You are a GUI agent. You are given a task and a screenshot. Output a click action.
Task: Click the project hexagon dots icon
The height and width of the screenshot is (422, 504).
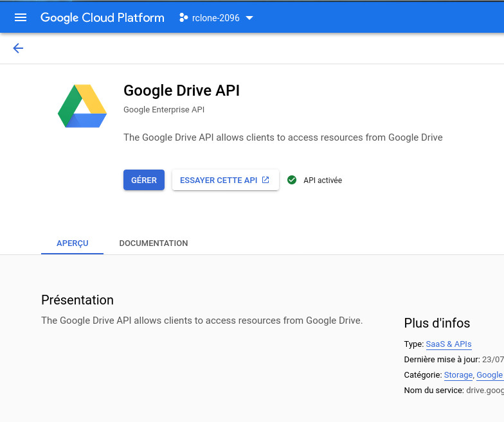point(184,18)
